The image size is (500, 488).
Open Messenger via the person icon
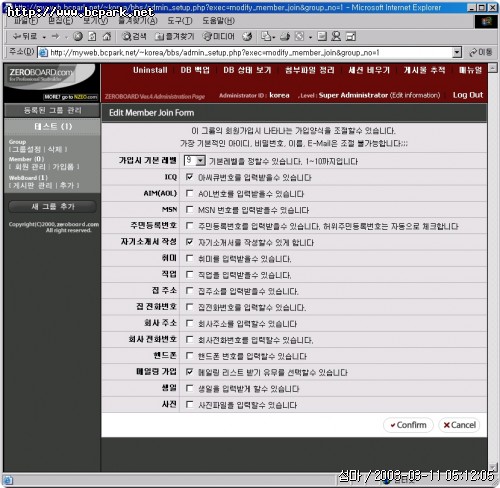pos(336,36)
